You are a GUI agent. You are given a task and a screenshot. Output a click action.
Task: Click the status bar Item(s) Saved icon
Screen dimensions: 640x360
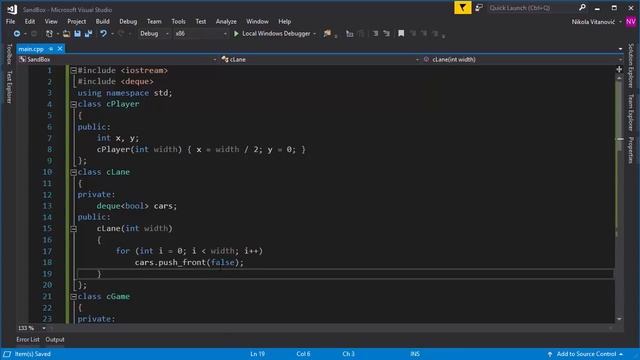click(x=7, y=354)
